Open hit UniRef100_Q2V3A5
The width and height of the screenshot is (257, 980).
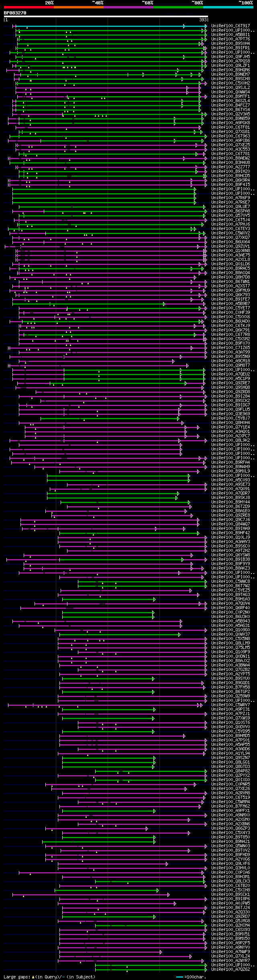231,114
